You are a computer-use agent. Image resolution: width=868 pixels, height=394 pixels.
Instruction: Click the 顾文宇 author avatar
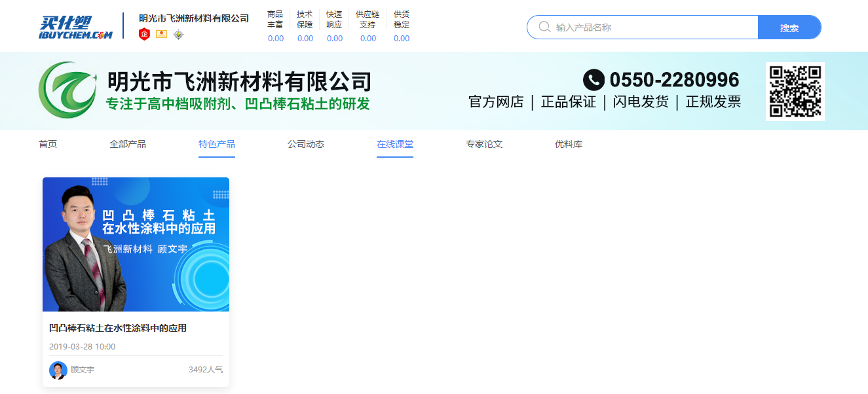tap(58, 370)
